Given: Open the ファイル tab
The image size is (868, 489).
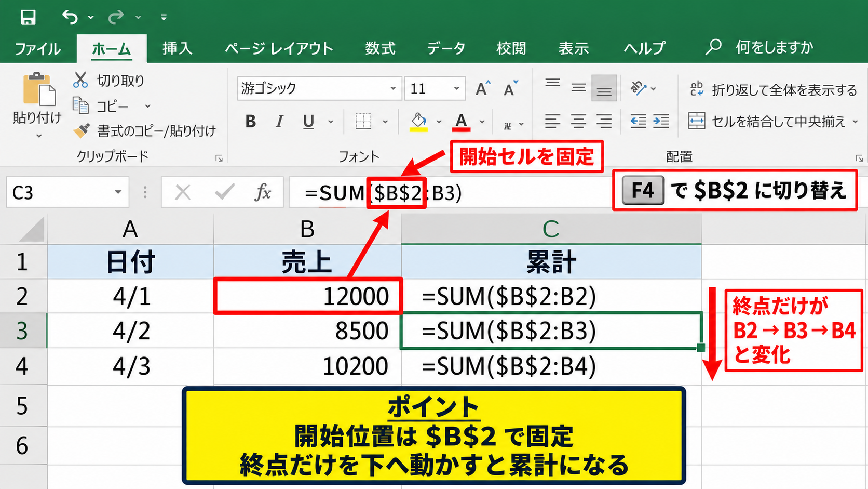Looking at the screenshot, I should (x=37, y=49).
